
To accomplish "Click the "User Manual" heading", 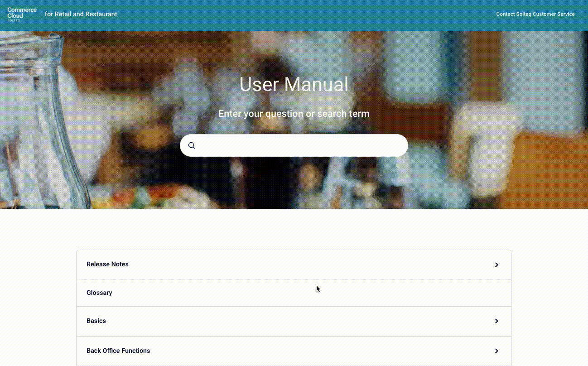I will point(294,85).
